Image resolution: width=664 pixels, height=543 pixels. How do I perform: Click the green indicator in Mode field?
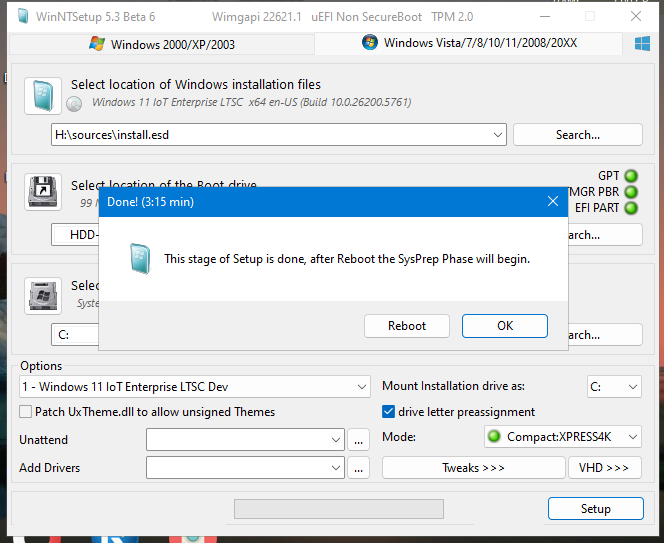[x=494, y=436]
